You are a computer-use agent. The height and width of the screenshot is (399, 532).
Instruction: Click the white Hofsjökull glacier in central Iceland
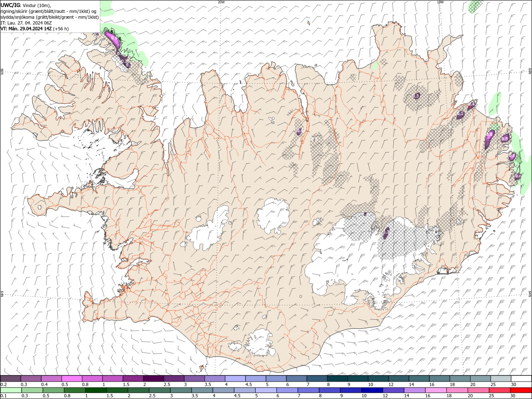tap(273, 216)
